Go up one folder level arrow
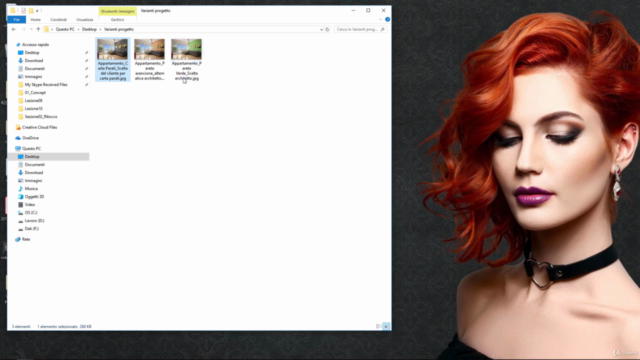The height and width of the screenshot is (360, 640). pos(38,29)
